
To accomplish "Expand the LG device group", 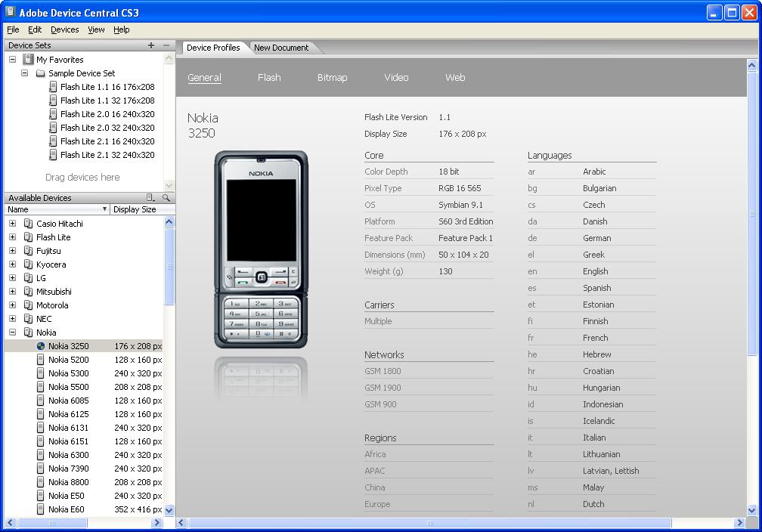I will tap(13, 278).
